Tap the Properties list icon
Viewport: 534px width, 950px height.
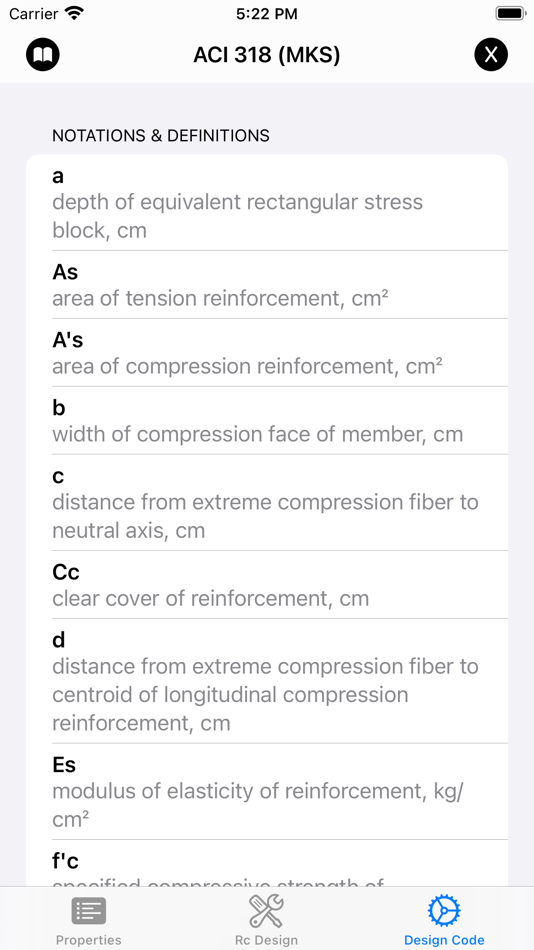88,911
